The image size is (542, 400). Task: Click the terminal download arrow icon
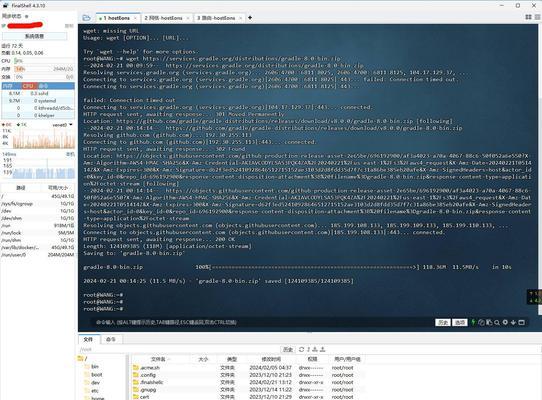513,323
